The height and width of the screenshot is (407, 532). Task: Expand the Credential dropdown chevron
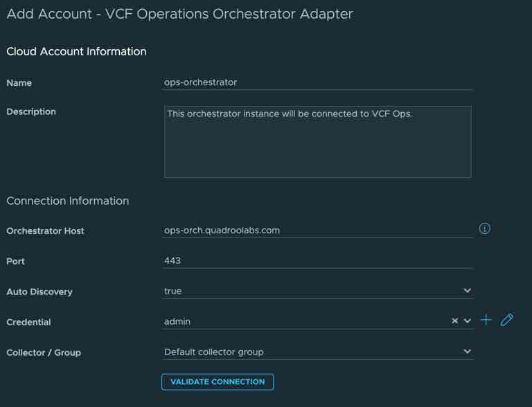point(467,321)
